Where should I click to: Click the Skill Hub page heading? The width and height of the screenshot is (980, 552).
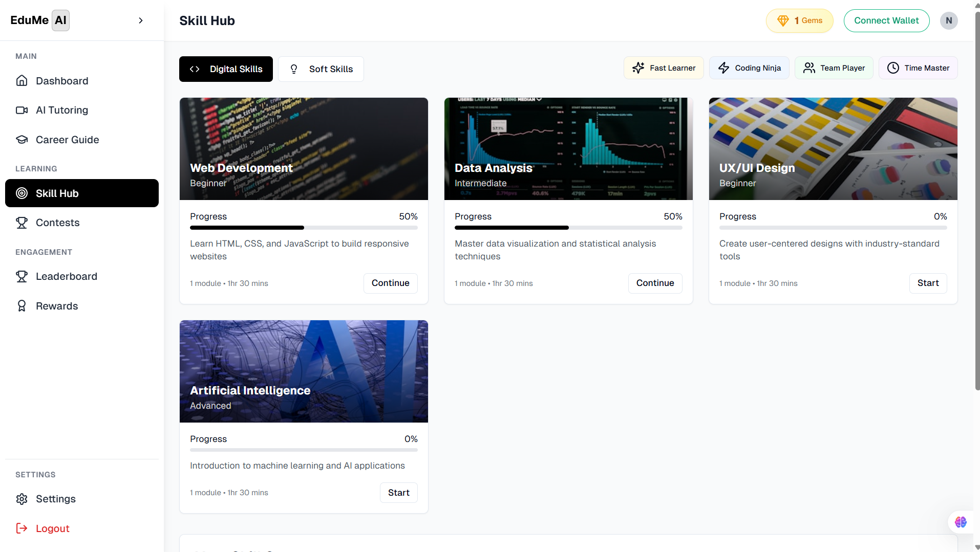point(207,21)
